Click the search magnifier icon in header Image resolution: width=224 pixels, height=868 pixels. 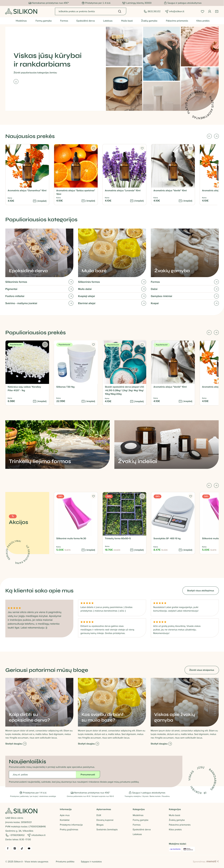pyautogui.click(x=119, y=11)
